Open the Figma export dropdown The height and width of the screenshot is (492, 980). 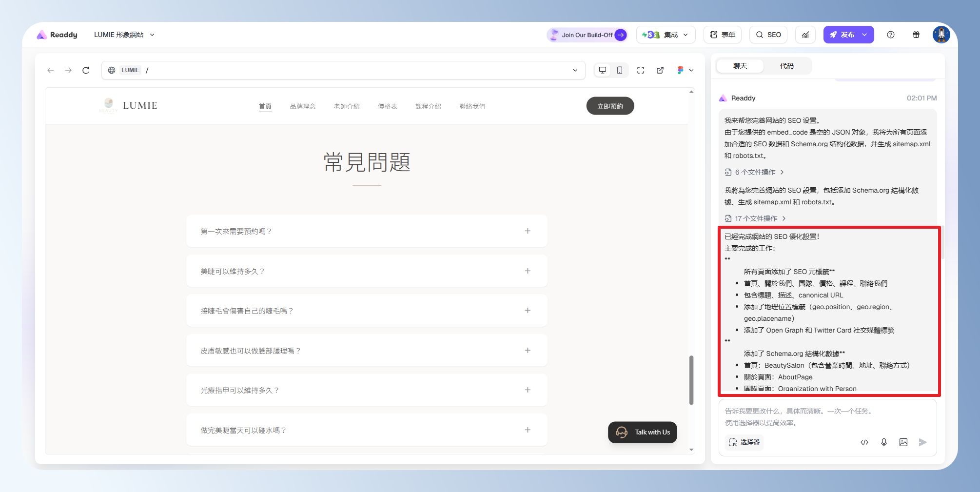tap(685, 70)
